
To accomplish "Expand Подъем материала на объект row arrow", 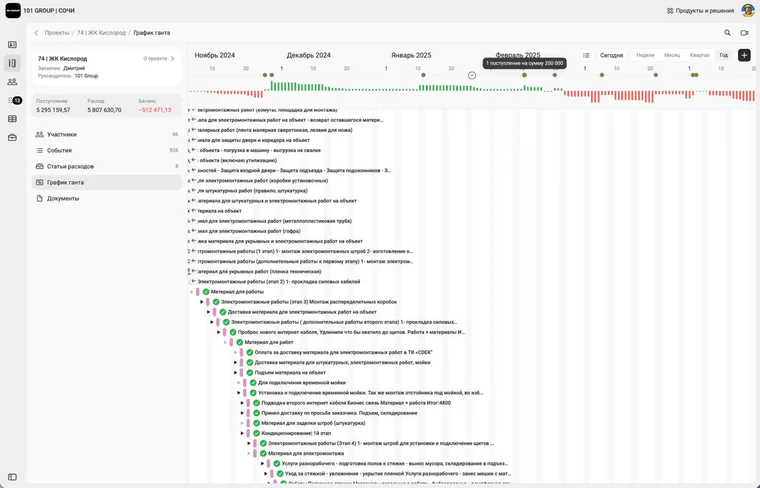I will pos(236,373).
